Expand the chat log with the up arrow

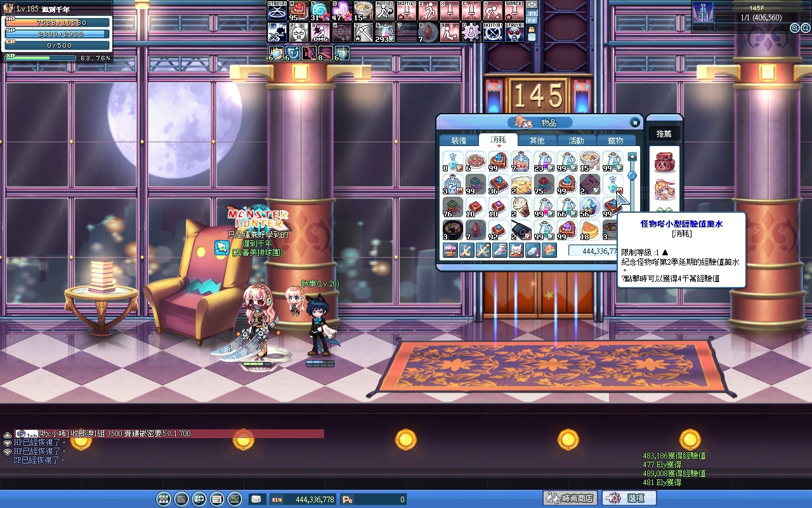coord(8,434)
